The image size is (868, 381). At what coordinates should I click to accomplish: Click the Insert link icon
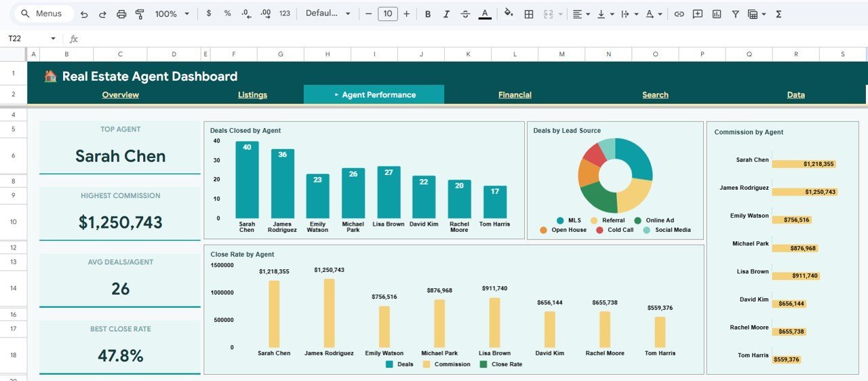point(679,14)
